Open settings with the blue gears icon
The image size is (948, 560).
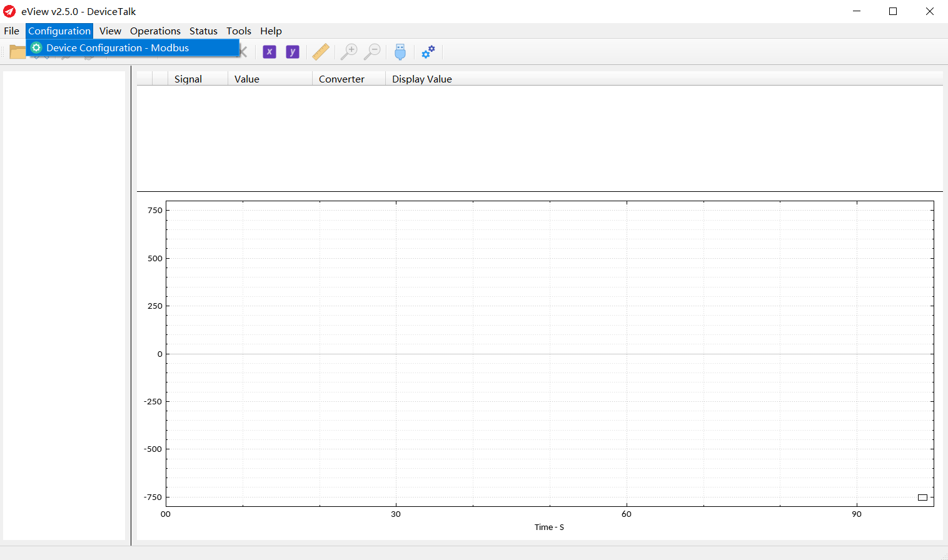428,52
